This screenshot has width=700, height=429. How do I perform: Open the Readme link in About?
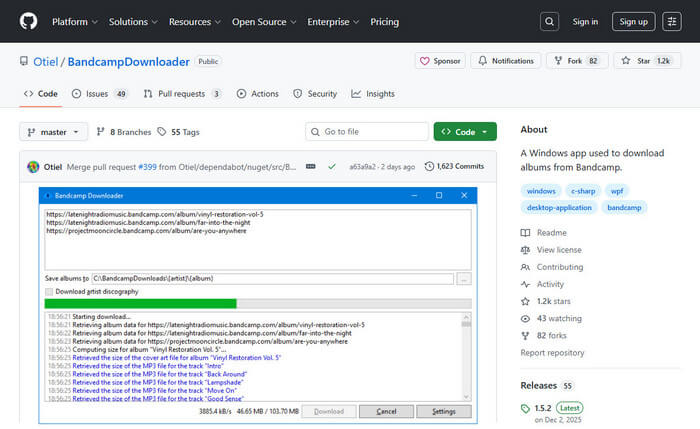[544, 233]
